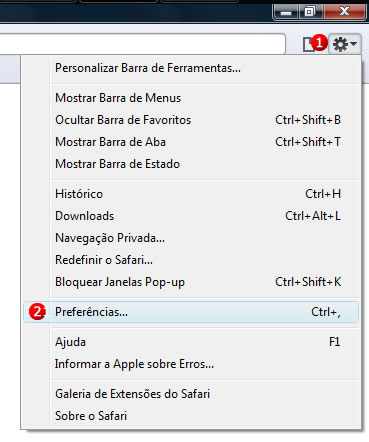
Task: Expand the gear button dropdown arrow
Action: [x=354, y=44]
